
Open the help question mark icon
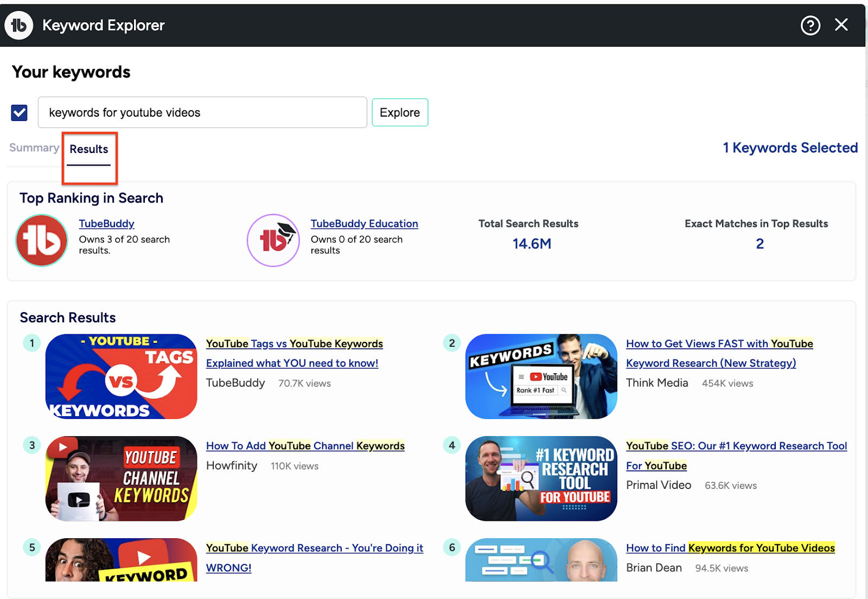[x=810, y=25]
